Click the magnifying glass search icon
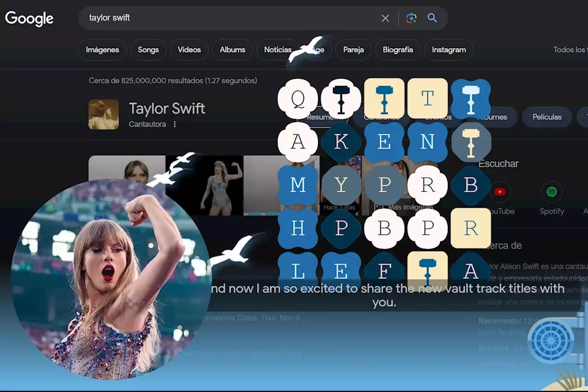Image resolution: width=588 pixels, height=392 pixels. point(432,18)
